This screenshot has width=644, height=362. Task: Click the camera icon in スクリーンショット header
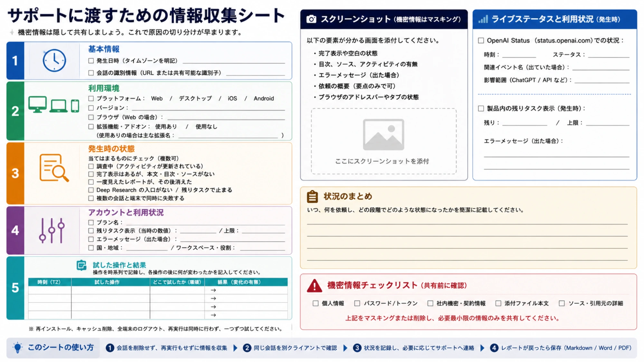coord(311,19)
